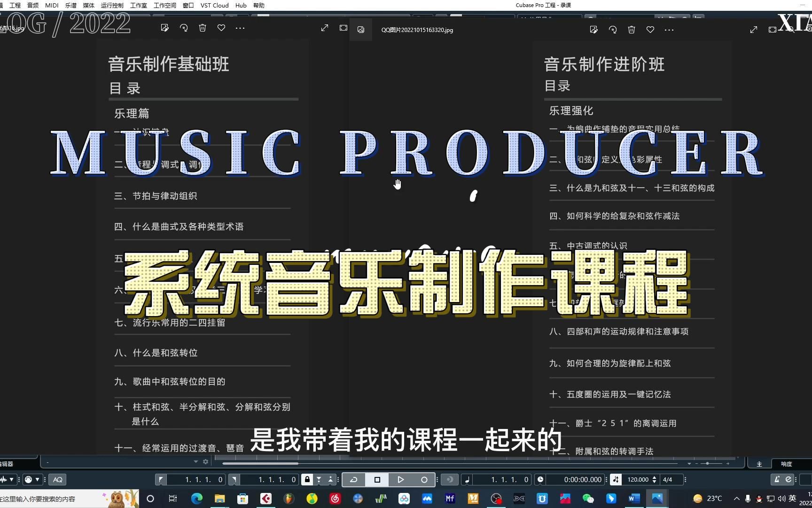812x508 pixels.
Task: Click the 英 input language indicator
Action: click(793, 499)
